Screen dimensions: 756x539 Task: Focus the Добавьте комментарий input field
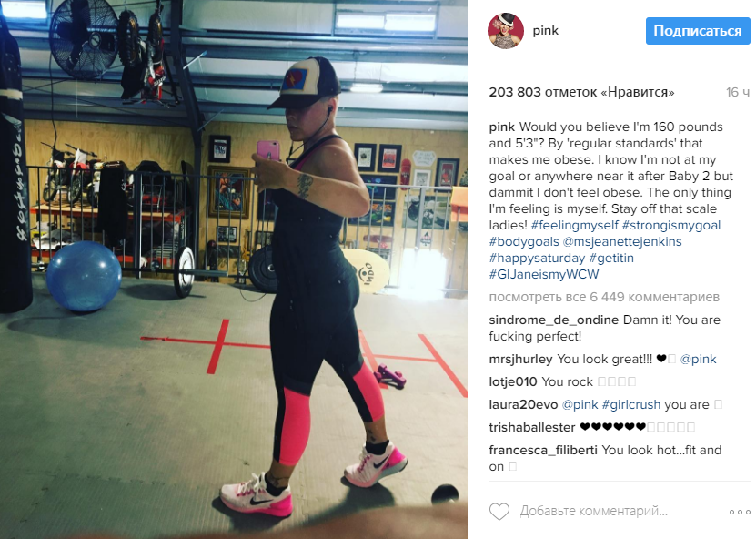click(x=593, y=512)
